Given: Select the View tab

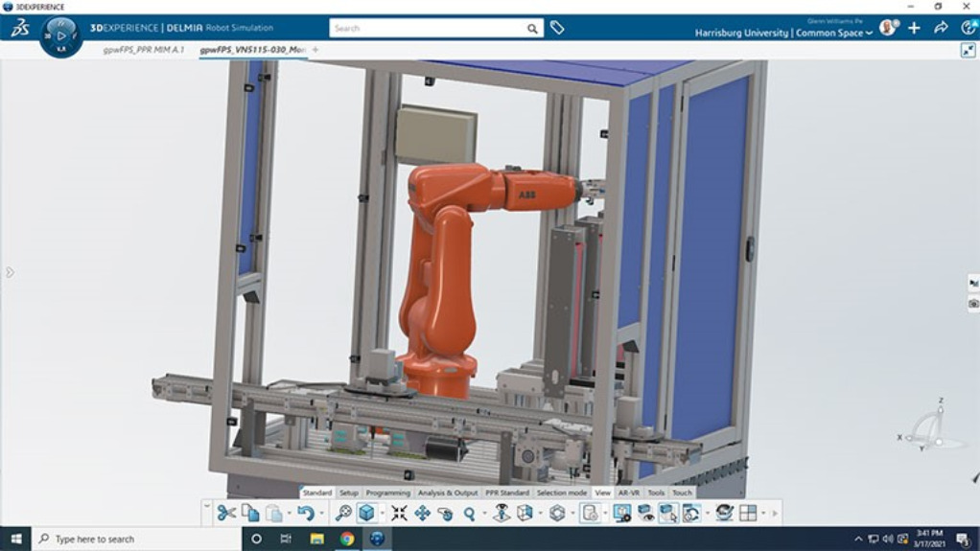Looking at the screenshot, I should (602, 493).
